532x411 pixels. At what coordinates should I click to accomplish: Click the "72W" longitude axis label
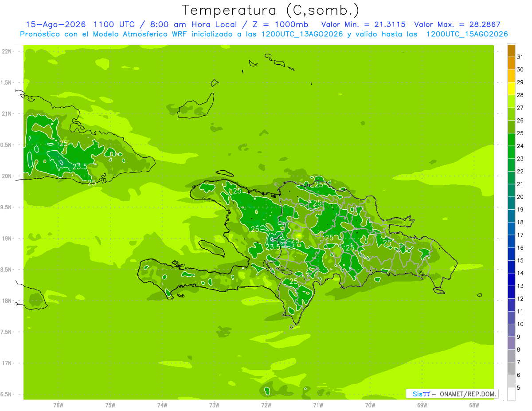[266, 405]
